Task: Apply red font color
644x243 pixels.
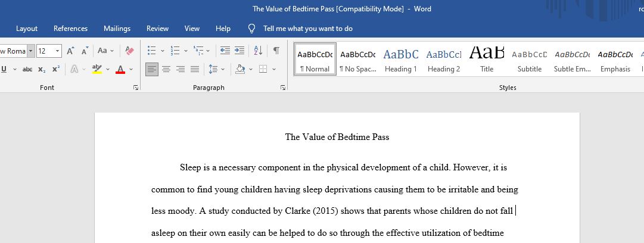Action: click(x=120, y=69)
